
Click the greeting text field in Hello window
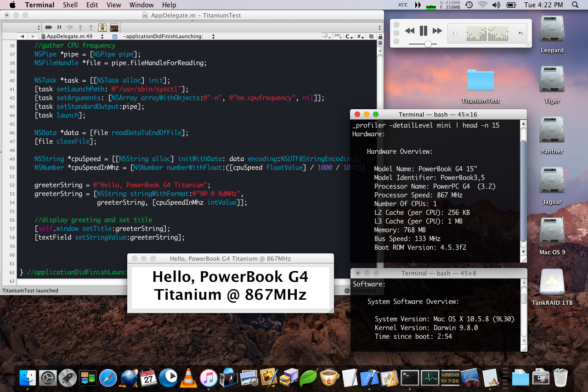[x=230, y=288]
